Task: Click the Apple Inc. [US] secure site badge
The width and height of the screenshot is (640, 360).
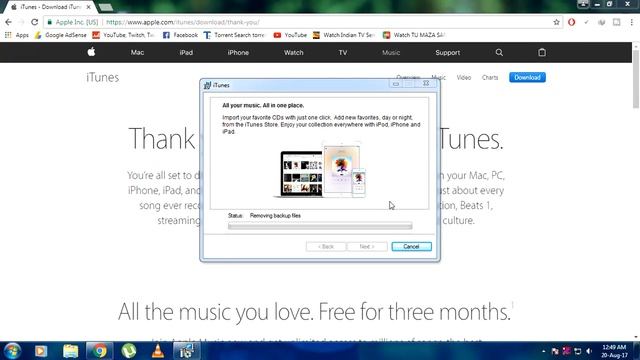Action: [x=73, y=22]
